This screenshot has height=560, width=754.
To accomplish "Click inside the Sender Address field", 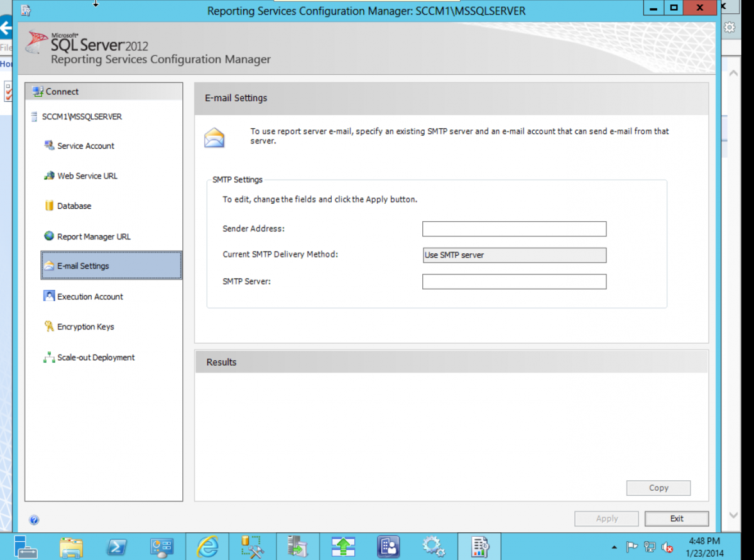I will click(x=514, y=229).
